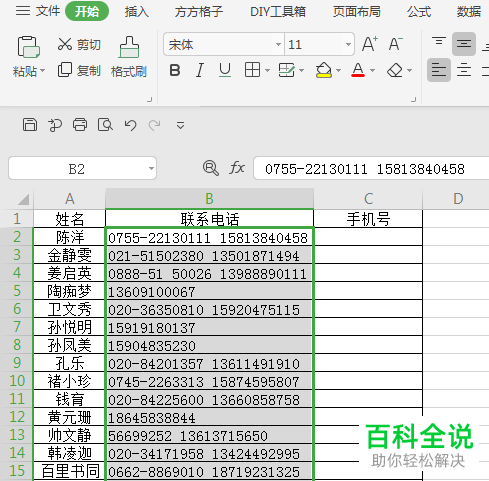Viewport: 489px width, 481px height.
Task: Select the Format Painter brush
Action: tap(129, 47)
